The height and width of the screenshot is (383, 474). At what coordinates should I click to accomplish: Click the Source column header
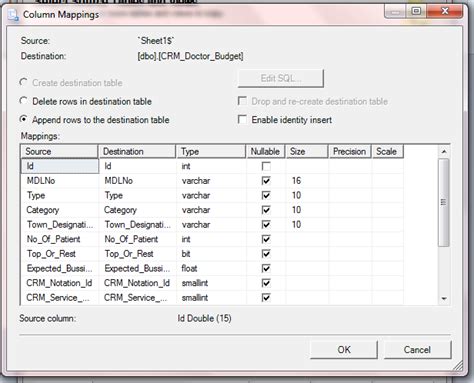pyautogui.click(x=59, y=151)
